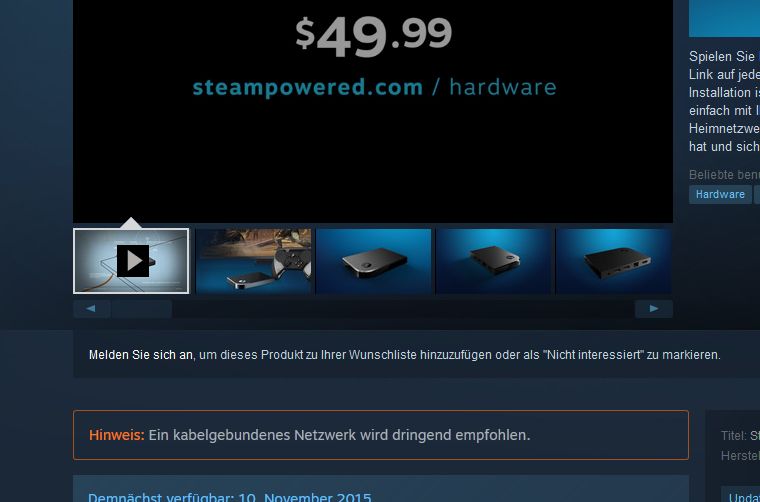This screenshot has width=760, height=502.
Task: Play the Steam Link trailer video thumbnail
Action: pos(131,261)
